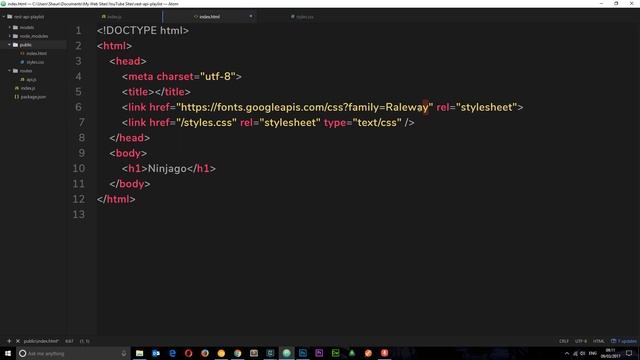
Task: Collapse the routes folder arrow
Action: (x=10, y=71)
